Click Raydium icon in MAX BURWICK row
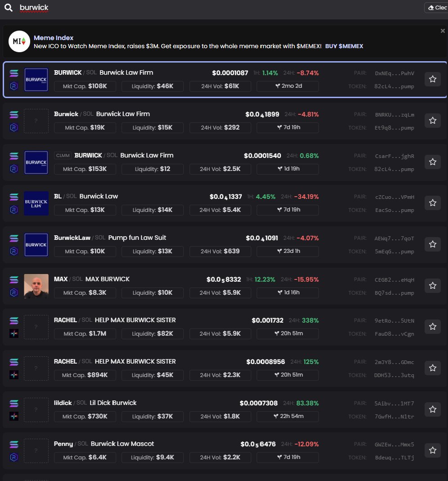448x481 pixels. 14,292
